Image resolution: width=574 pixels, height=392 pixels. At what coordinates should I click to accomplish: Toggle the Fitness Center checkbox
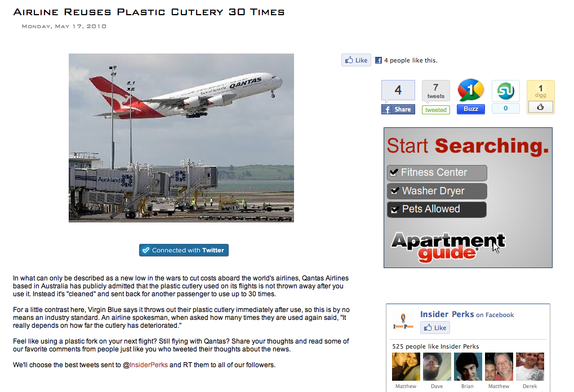point(394,172)
